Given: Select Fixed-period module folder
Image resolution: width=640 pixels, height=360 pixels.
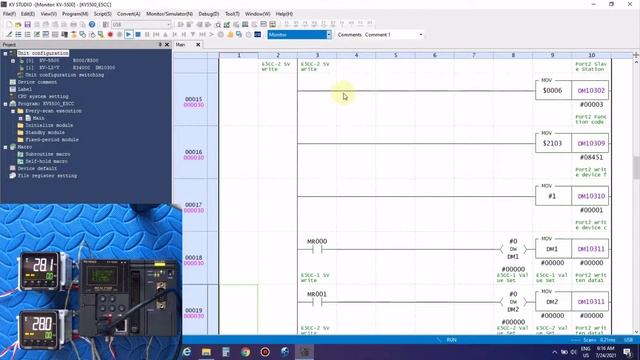Looking at the screenshot, I should click(x=52, y=140).
